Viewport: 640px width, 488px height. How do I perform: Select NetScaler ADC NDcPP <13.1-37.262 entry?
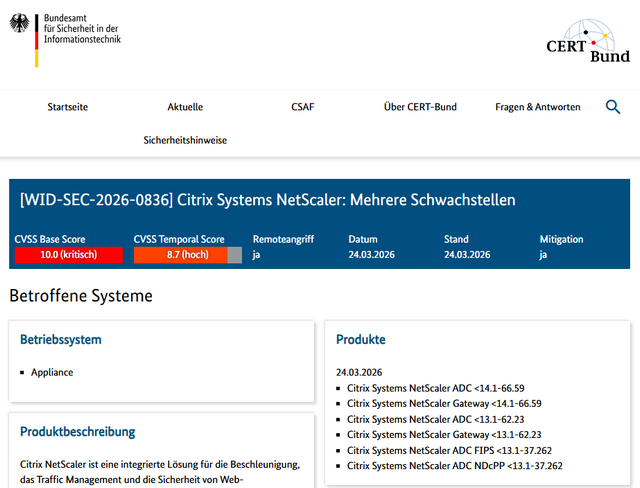point(455,466)
